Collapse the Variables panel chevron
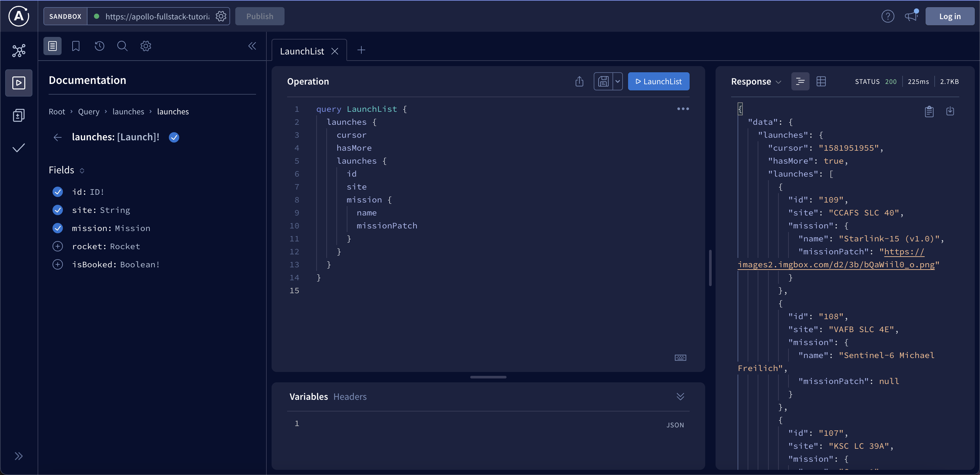The image size is (980, 475). pos(680,397)
